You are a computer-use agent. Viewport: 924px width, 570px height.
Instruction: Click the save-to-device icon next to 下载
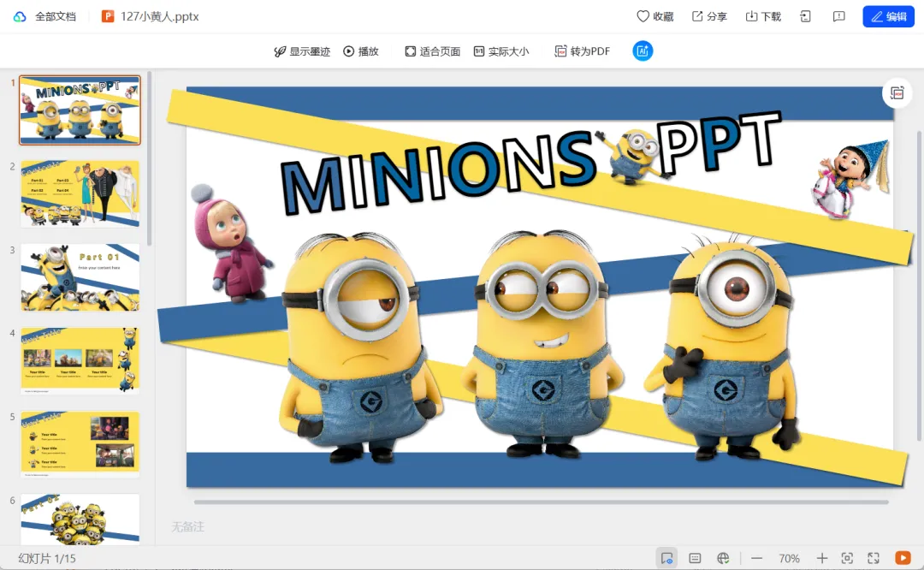click(805, 16)
